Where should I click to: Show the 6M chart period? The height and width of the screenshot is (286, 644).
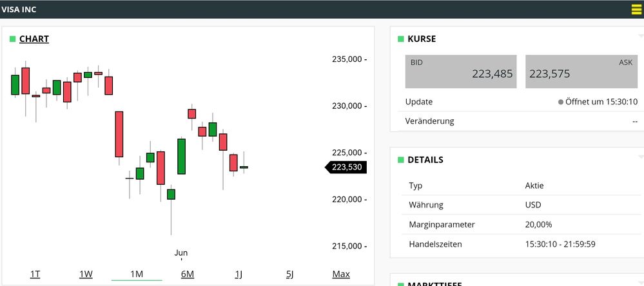188,274
